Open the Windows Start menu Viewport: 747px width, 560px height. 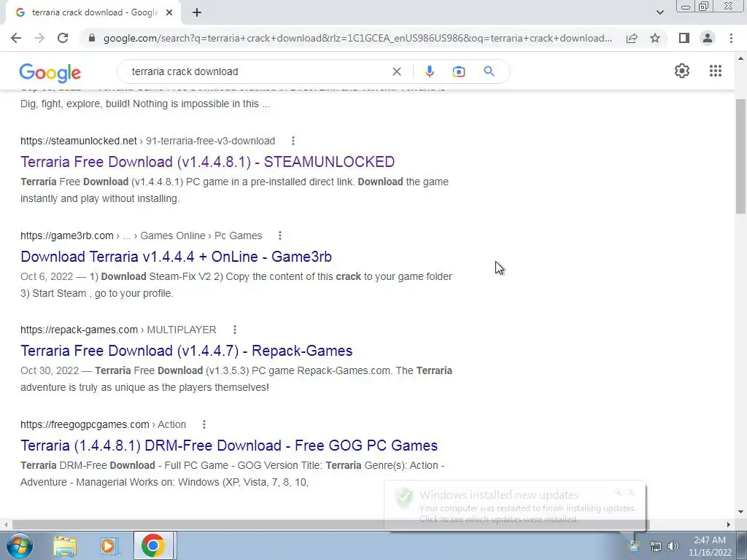19,545
